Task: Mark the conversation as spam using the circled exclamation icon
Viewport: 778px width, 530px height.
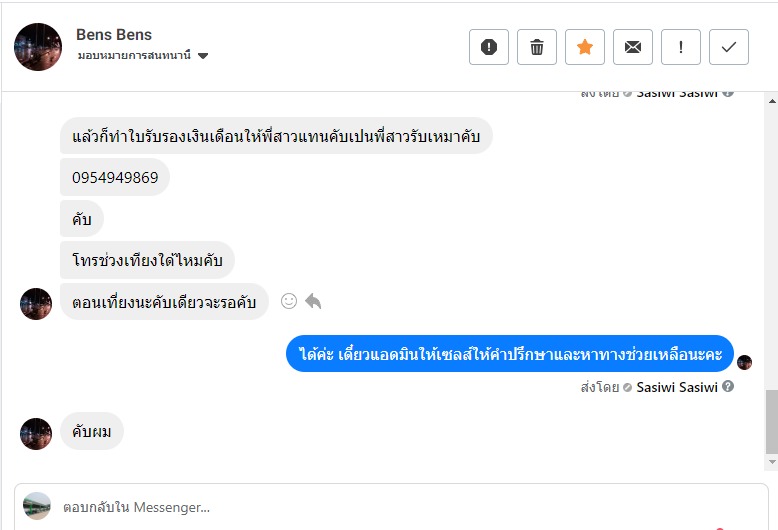Action: (x=489, y=47)
